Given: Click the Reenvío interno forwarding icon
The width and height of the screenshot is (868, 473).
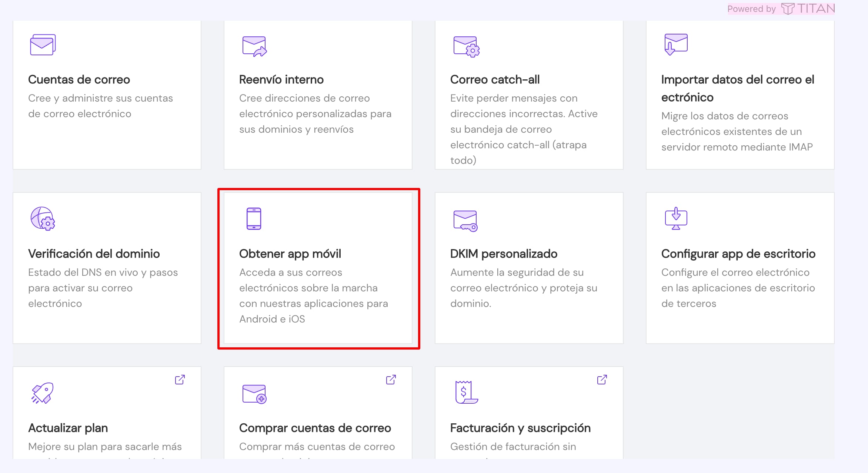Looking at the screenshot, I should click(x=254, y=46).
